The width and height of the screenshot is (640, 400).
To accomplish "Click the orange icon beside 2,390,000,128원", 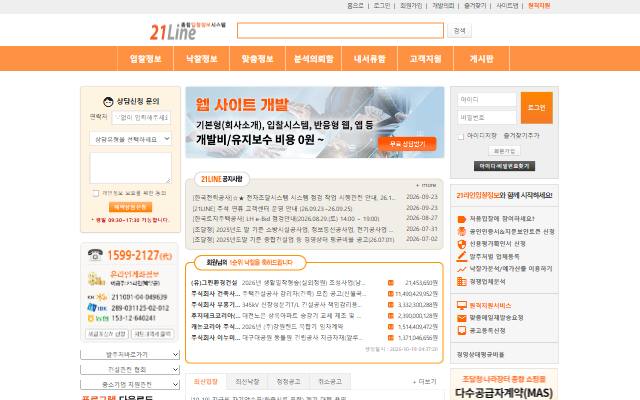I will 391,316.
